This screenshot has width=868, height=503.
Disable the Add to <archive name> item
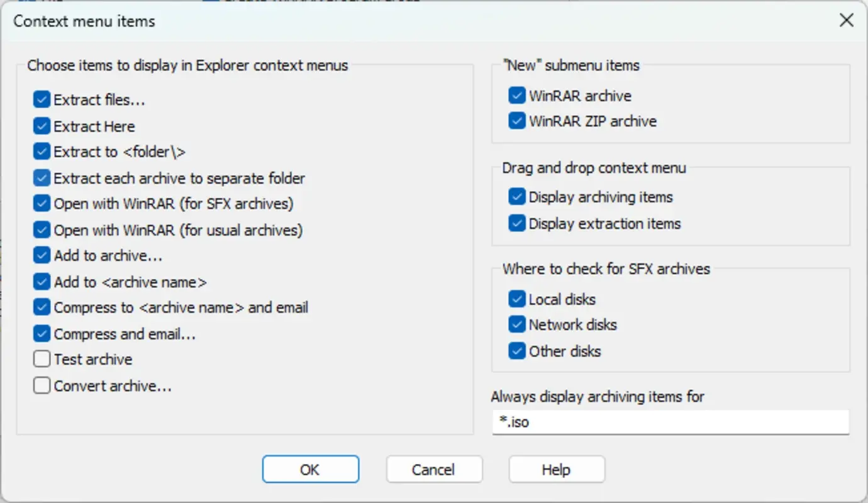point(41,282)
